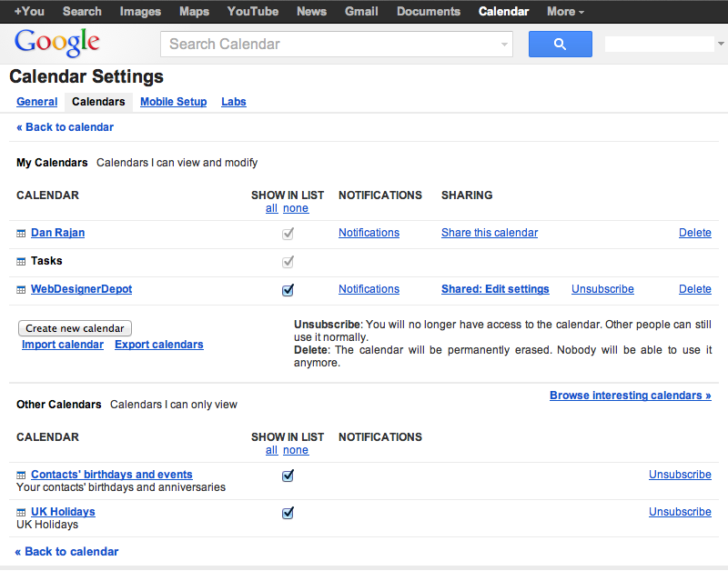Screen dimensions: 728x571
Task: Open Shared: Edit settings link
Action: point(495,289)
